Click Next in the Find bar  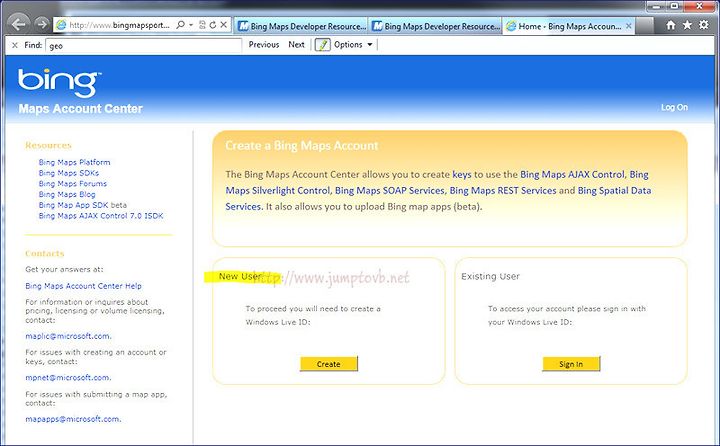(x=296, y=45)
